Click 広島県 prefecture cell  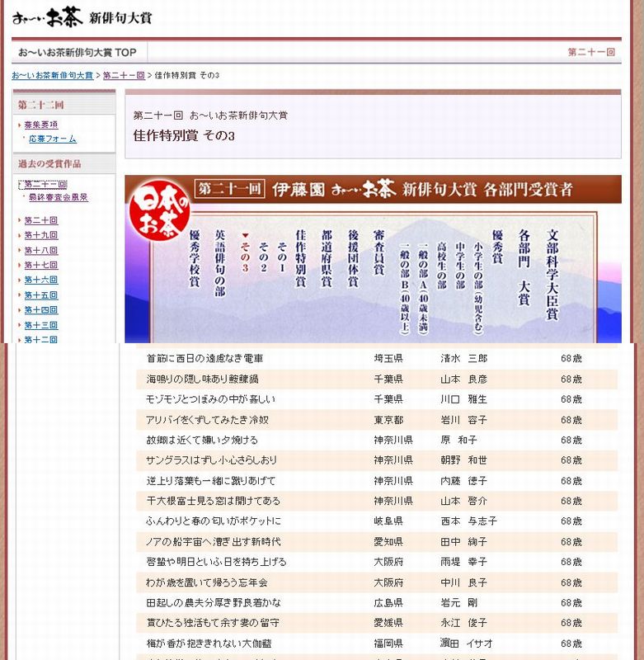pos(388,602)
